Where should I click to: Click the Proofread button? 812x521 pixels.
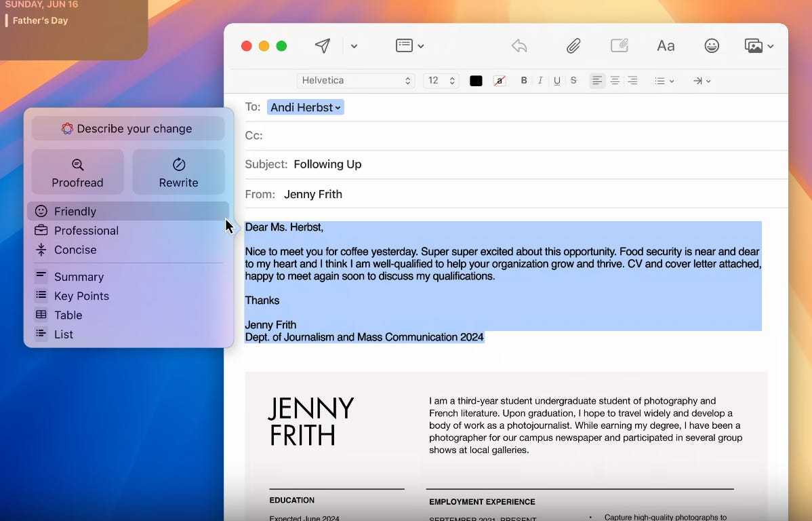coord(78,172)
